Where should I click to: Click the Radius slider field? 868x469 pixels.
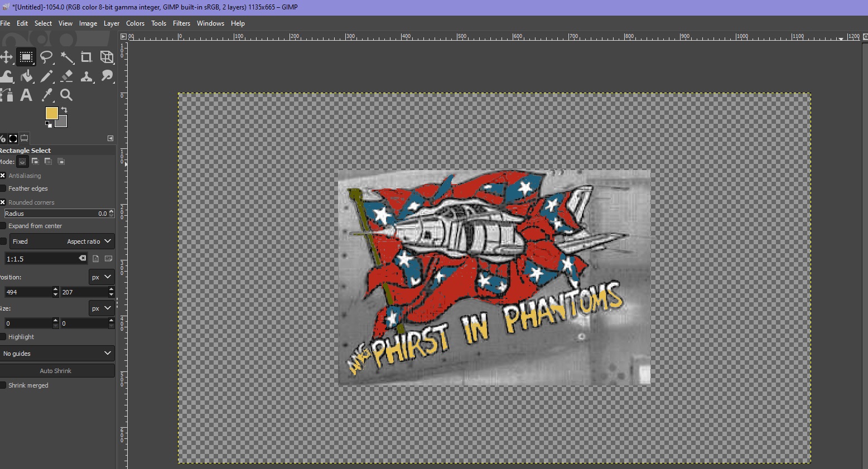pos(59,214)
